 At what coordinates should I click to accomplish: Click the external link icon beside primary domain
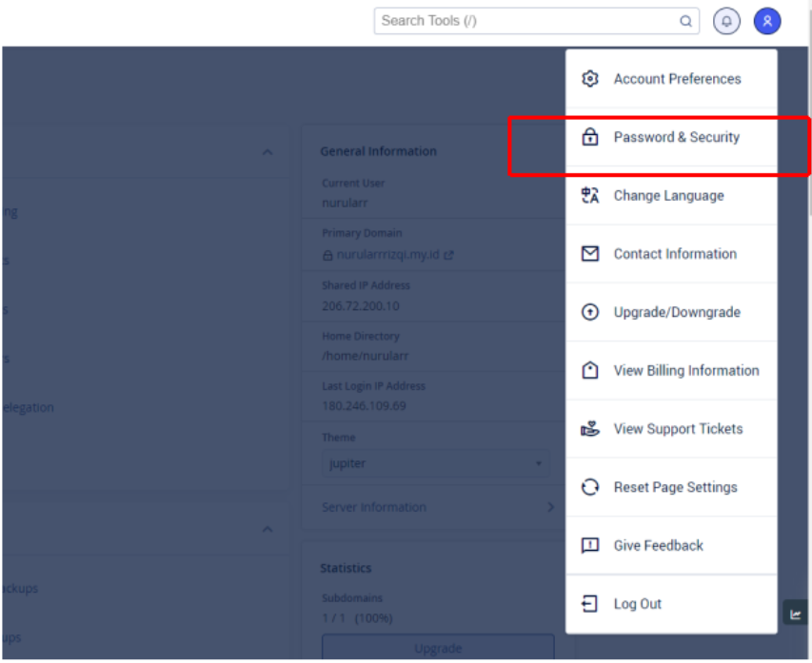[x=448, y=255]
